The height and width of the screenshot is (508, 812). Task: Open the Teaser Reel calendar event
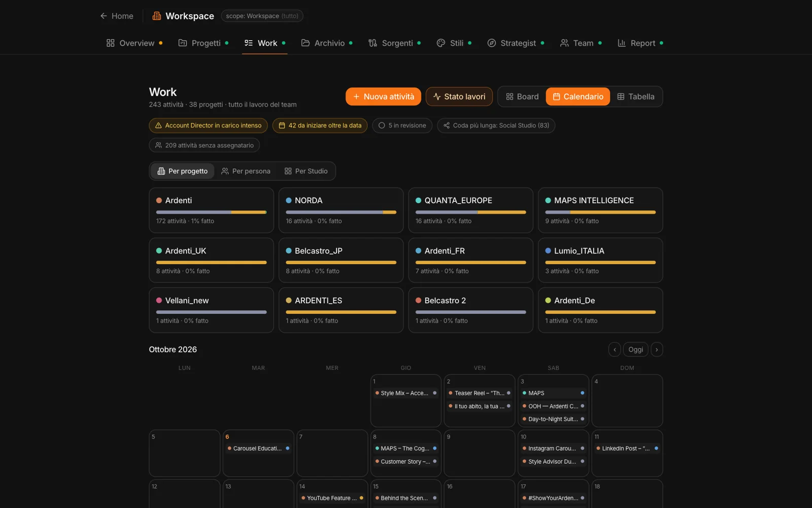pyautogui.click(x=479, y=393)
